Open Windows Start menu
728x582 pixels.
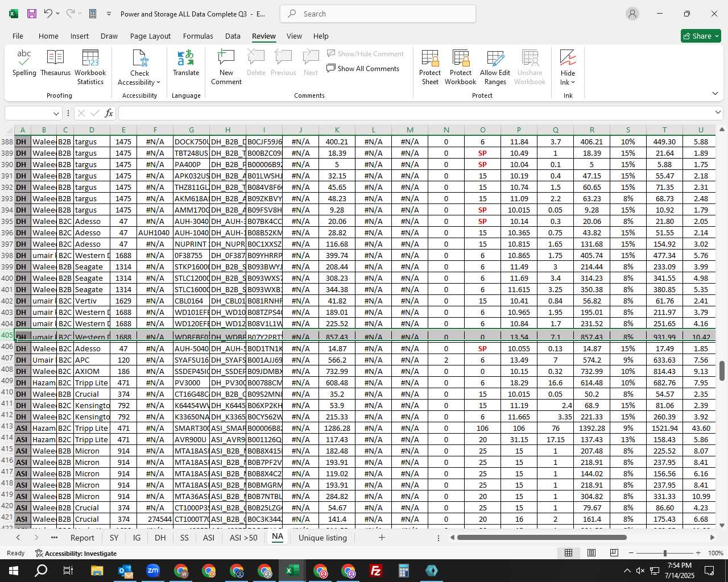(x=14, y=571)
